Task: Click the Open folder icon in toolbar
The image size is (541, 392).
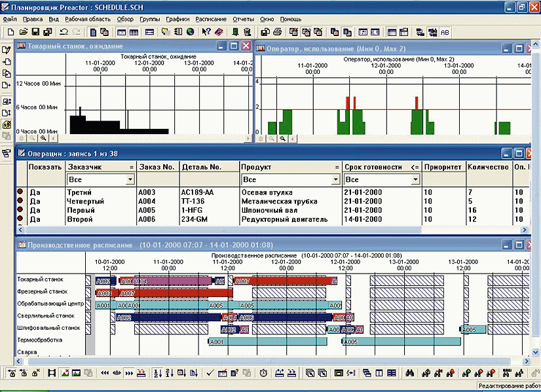Action: click(x=24, y=31)
